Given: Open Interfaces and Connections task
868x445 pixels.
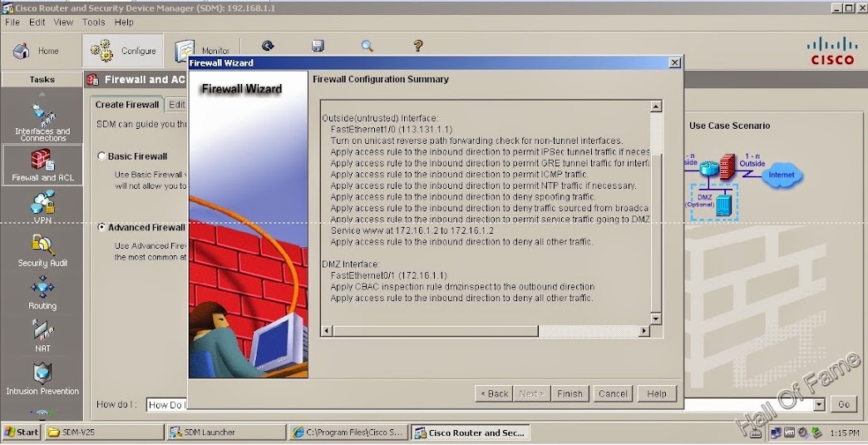Looking at the screenshot, I should pyautogui.click(x=42, y=121).
